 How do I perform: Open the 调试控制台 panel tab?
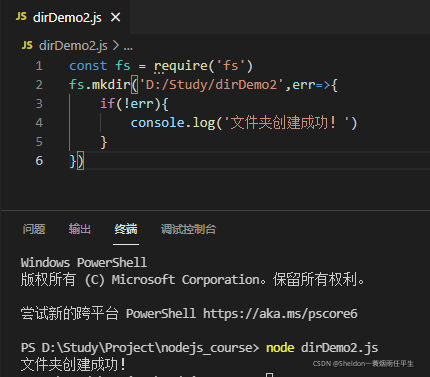(188, 229)
